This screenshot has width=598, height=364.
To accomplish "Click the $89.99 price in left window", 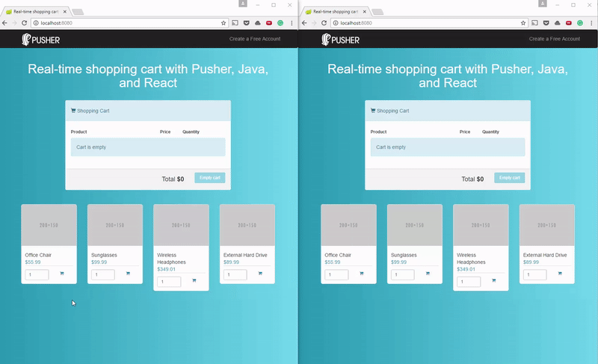I will tap(232, 262).
